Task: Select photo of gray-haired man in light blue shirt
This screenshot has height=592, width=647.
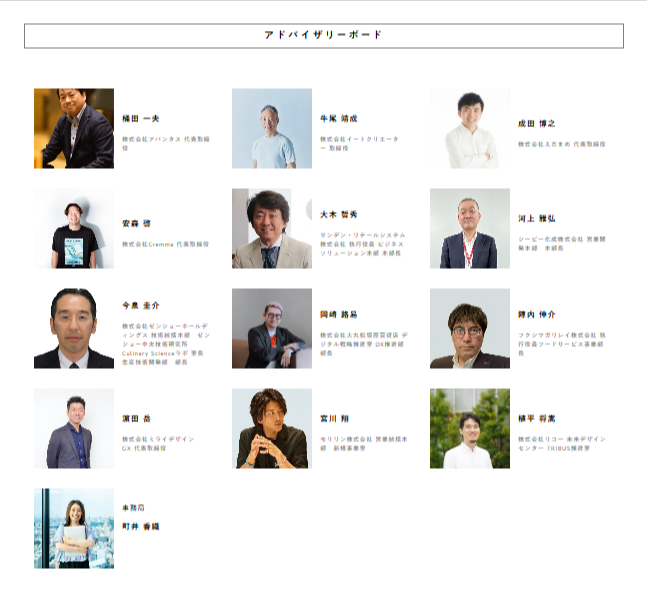Action: coord(271,128)
